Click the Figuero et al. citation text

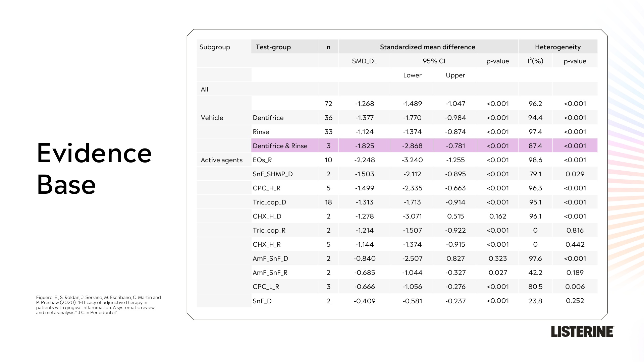click(x=99, y=305)
